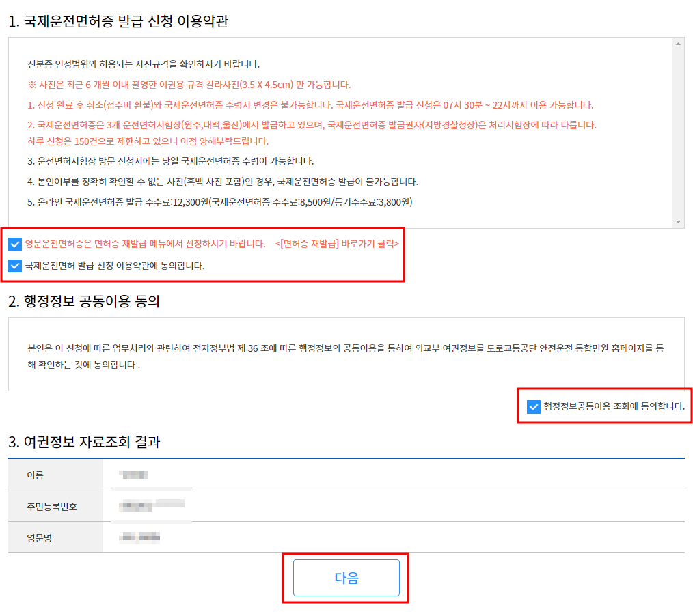
Task: Click the 다음 (Next) button
Action: [345, 577]
